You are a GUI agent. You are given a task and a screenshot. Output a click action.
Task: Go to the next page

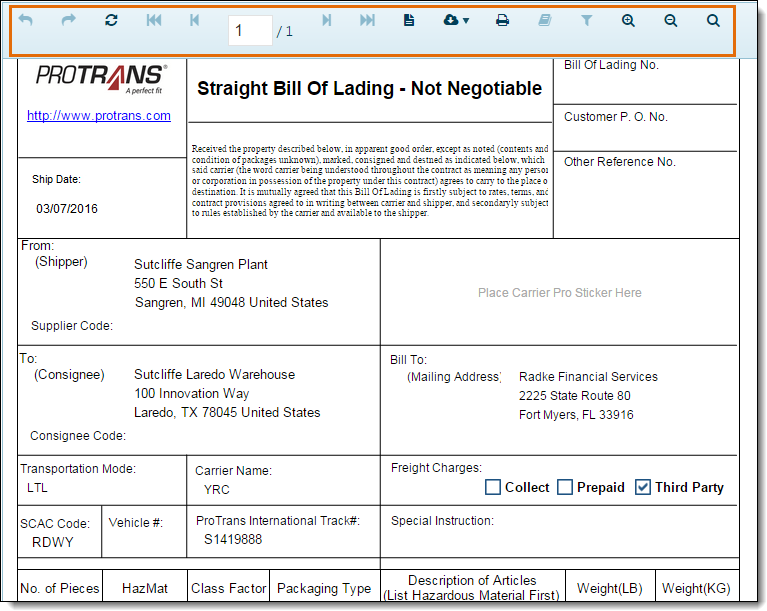pos(327,20)
